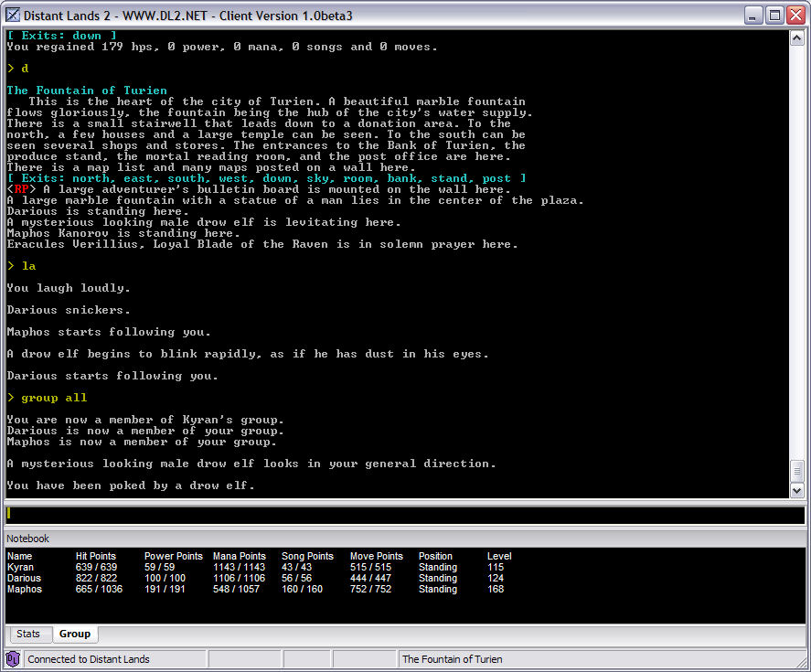
Task: Click the Distant Lands title bar icon
Action: pos(13,16)
